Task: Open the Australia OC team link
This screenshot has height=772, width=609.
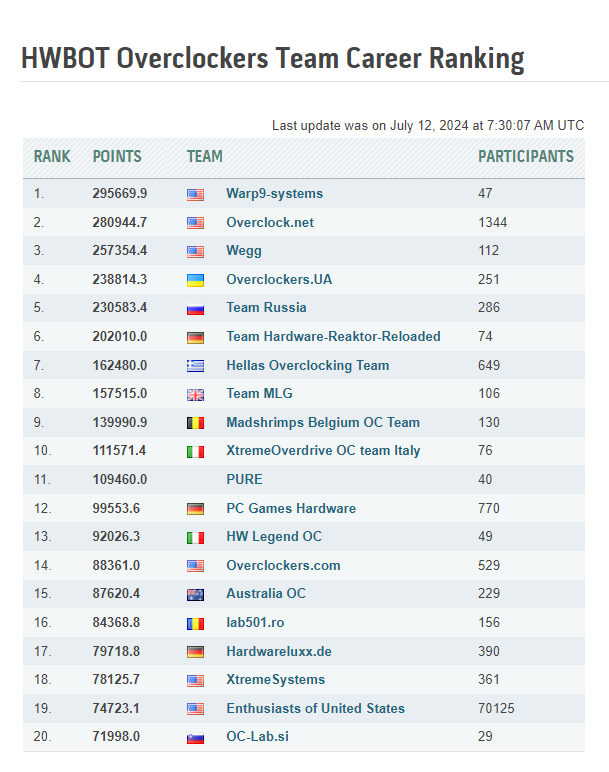Action: pos(266,593)
